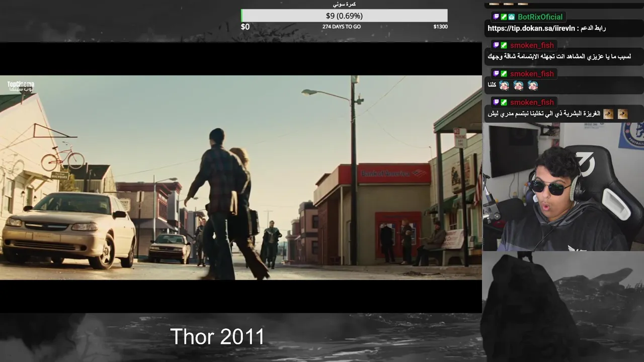Click the Twitch badge beside BotRixOficial

click(496, 17)
